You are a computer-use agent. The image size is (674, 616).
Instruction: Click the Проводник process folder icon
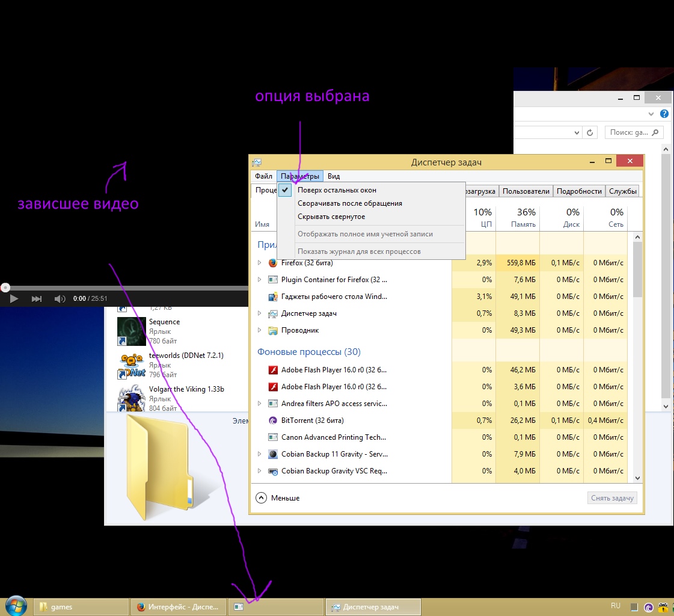(x=272, y=330)
